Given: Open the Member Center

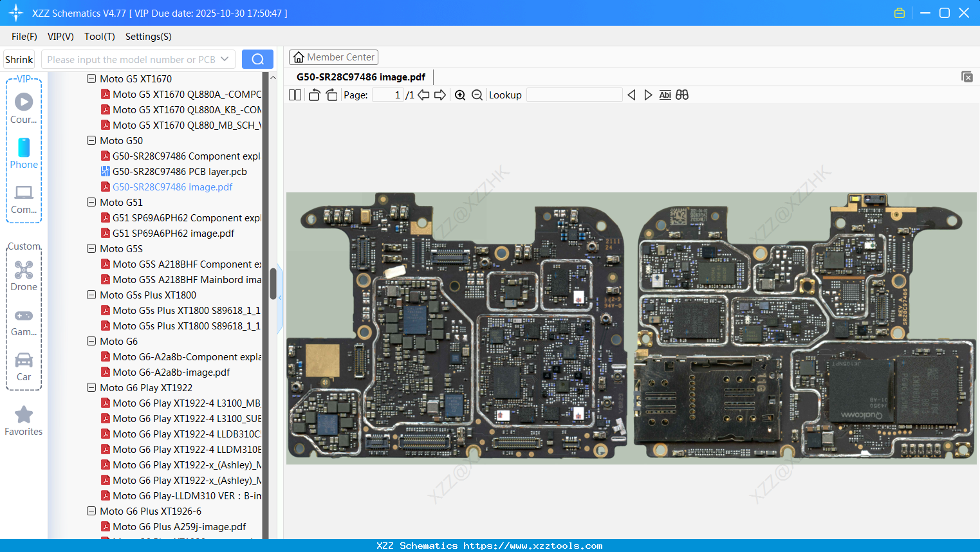Looking at the screenshot, I should (333, 57).
